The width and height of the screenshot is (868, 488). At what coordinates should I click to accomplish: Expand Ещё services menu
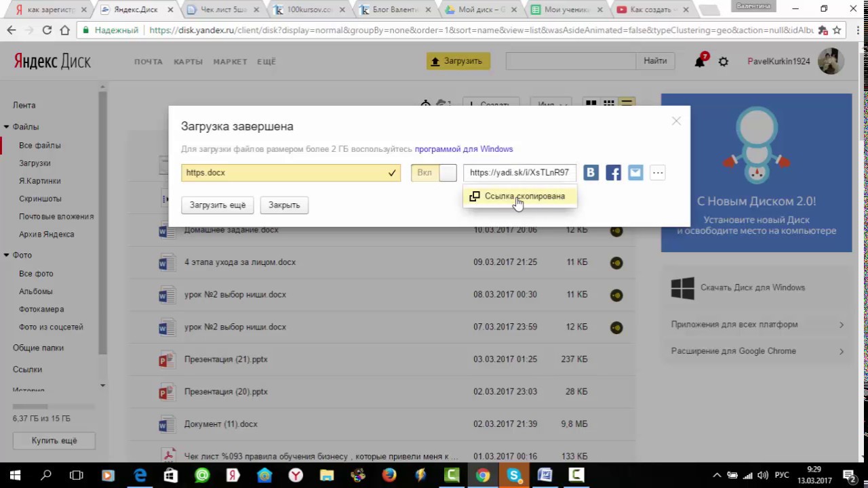[267, 62]
